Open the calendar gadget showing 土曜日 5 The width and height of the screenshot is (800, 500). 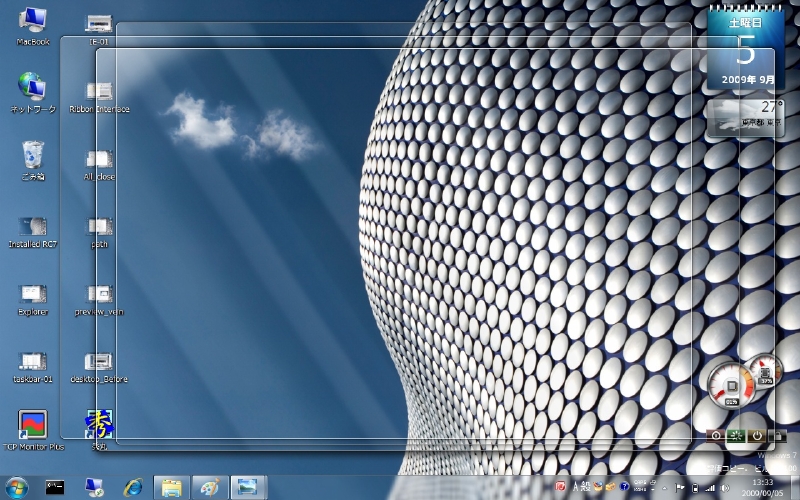tap(745, 49)
